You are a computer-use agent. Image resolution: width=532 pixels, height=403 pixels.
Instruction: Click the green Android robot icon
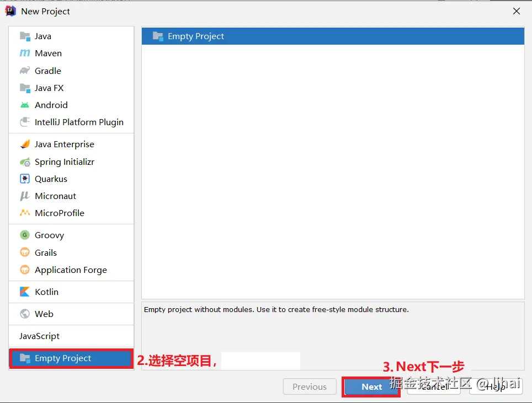[x=25, y=105]
